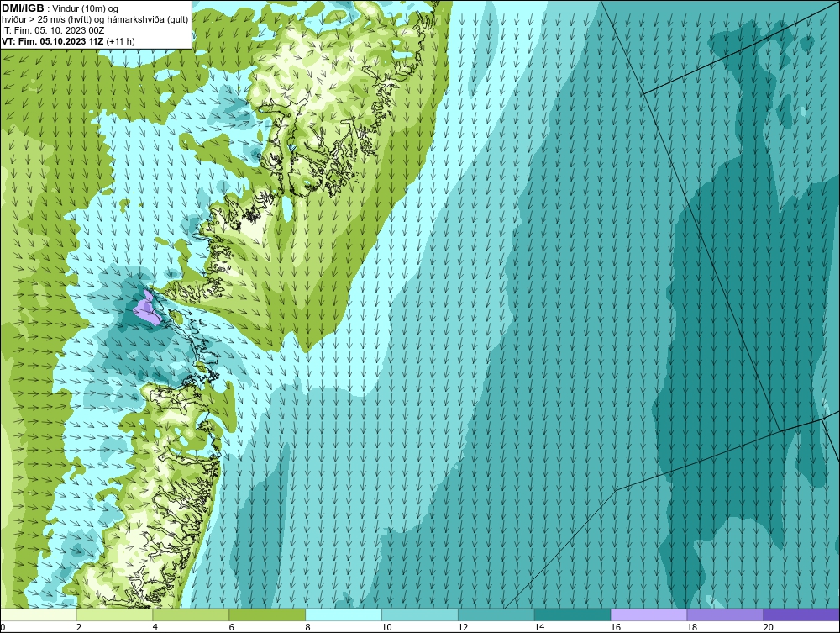This screenshot has height=633, width=840.
Task: Click the 12-14 m/s teal legend swatch
Action: [x=496, y=615]
